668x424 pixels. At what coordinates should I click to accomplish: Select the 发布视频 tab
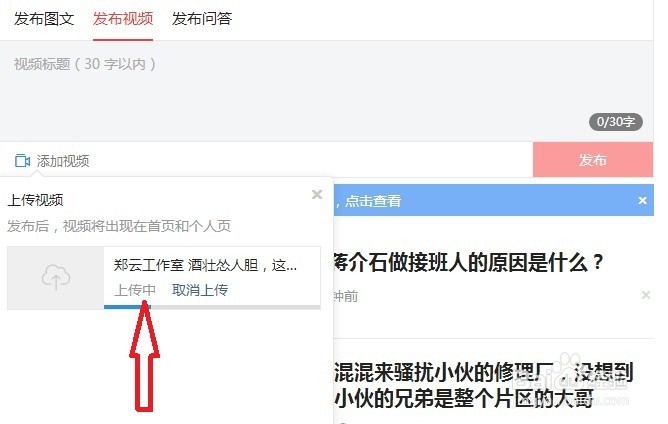(123, 19)
